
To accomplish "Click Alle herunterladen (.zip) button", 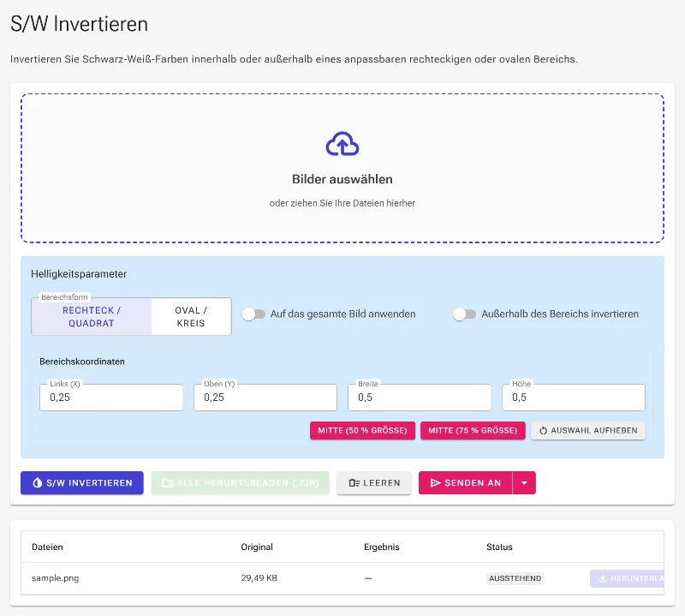I will tap(241, 482).
